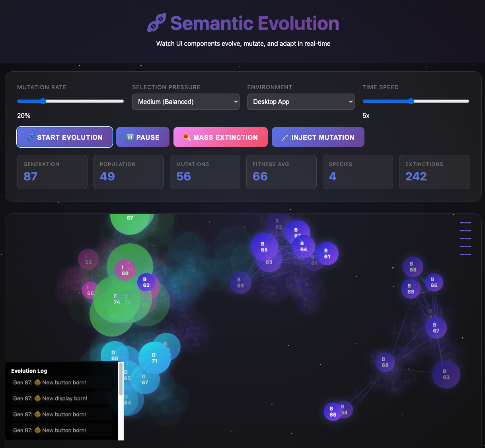Click the baby icon beside 'New display born!' entry

37,398
